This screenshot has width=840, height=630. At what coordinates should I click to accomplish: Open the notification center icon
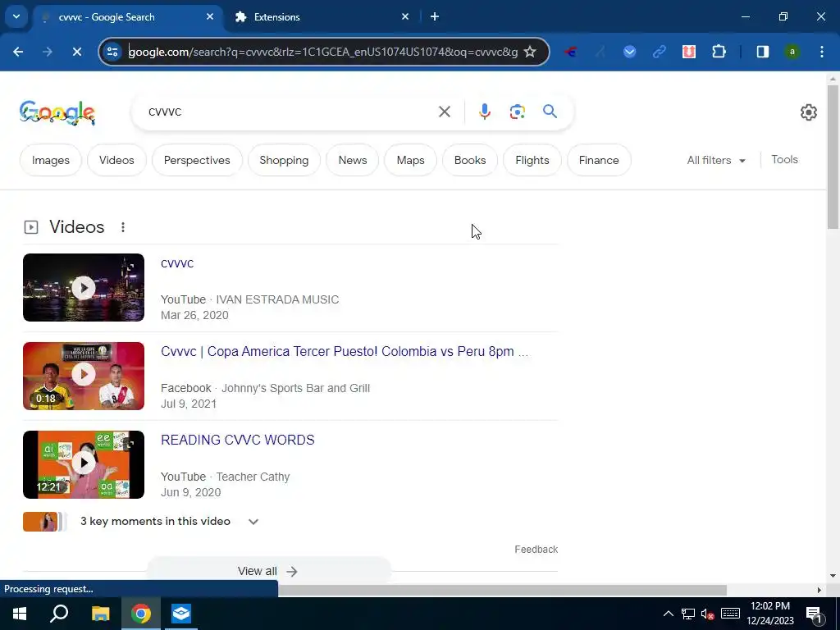[814, 614]
